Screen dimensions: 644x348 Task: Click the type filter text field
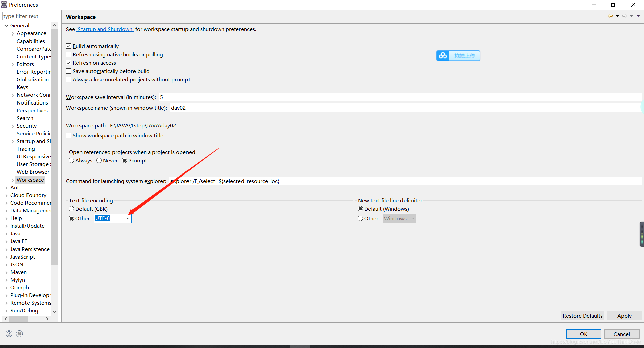tap(30, 16)
